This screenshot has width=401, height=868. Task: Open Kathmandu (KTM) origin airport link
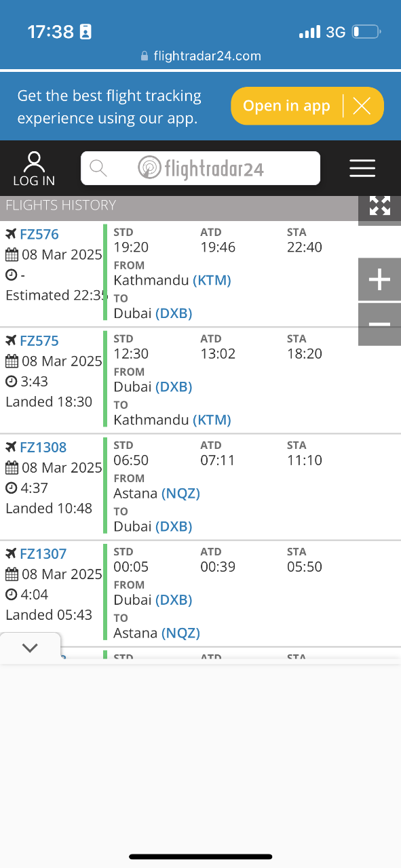172,280
